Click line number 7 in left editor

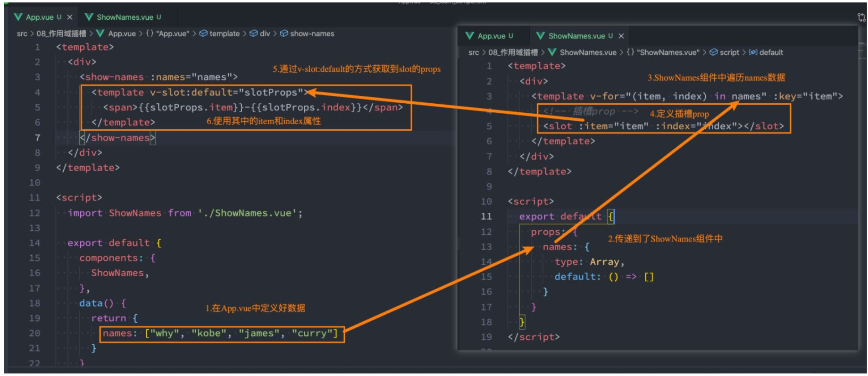37,138
